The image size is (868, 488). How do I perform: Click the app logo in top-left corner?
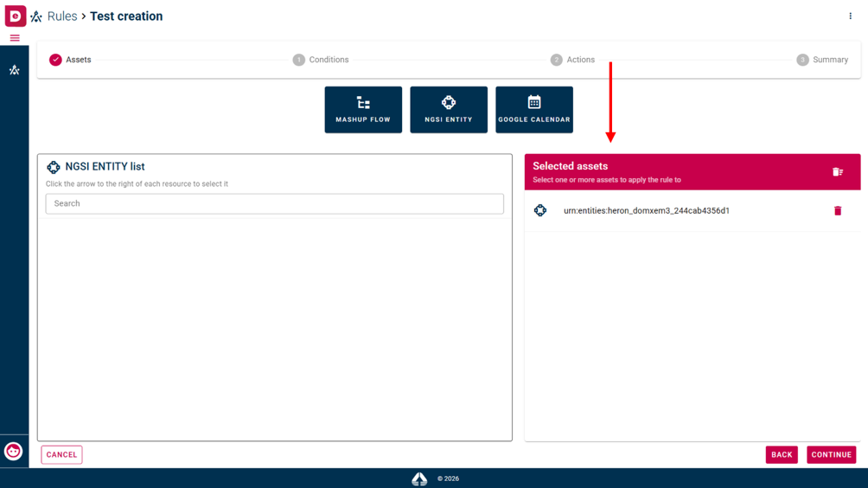pyautogui.click(x=15, y=16)
